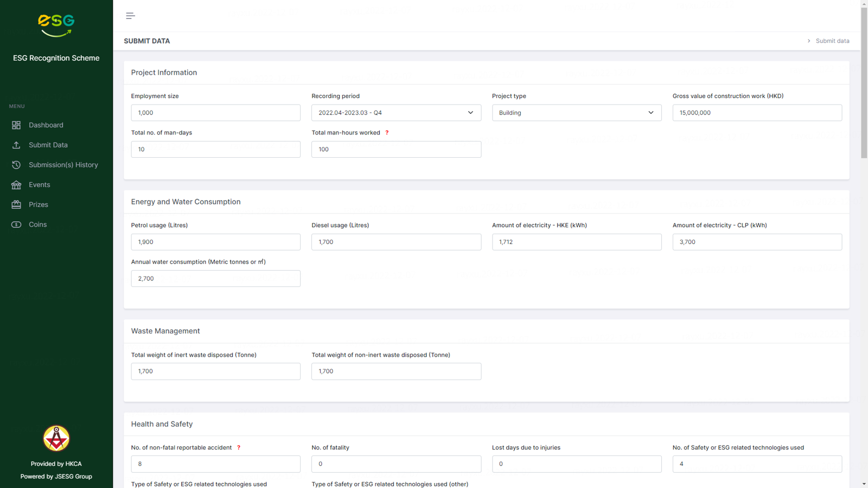
Task: Click the Submit data breadcrumb link
Action: click(832, 41)
